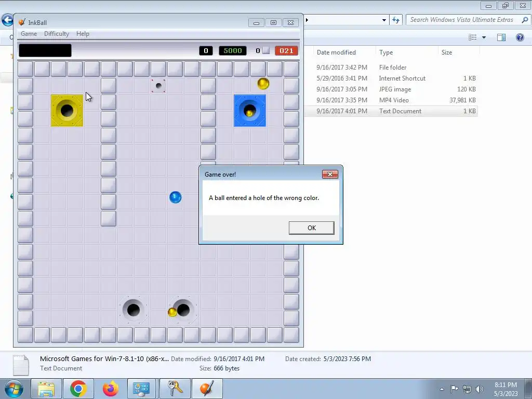Sort by the Size column header
This screenshot has width=532, height=399.
coord(459,52)
